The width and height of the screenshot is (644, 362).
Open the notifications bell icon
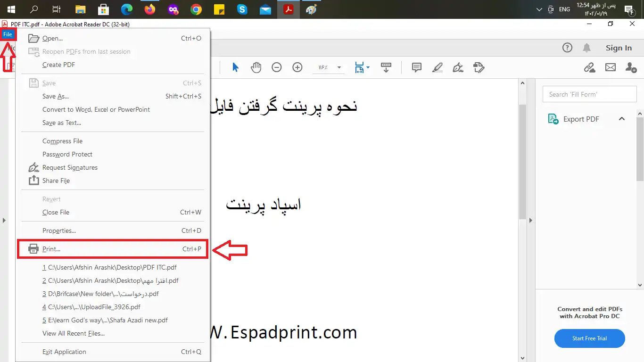[x=587, y=48]
